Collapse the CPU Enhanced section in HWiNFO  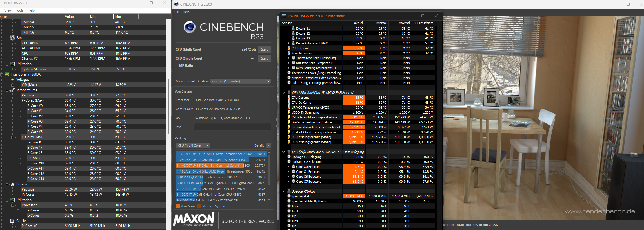pos(283,93)
